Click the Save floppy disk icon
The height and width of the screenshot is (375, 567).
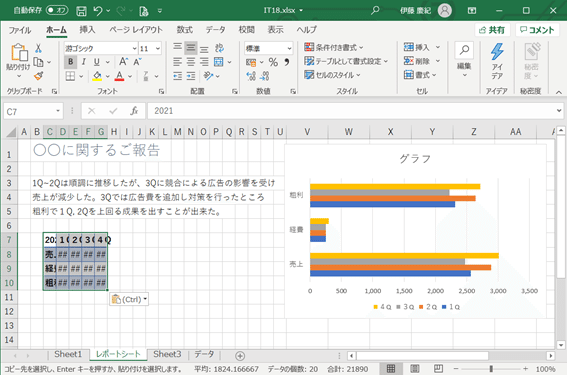pos(81,11)
